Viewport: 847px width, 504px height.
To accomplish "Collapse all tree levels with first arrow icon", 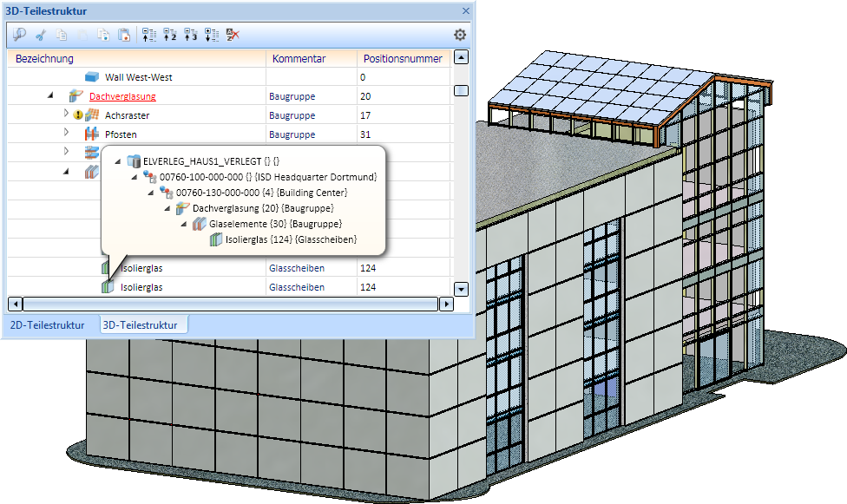I will 149,35.
